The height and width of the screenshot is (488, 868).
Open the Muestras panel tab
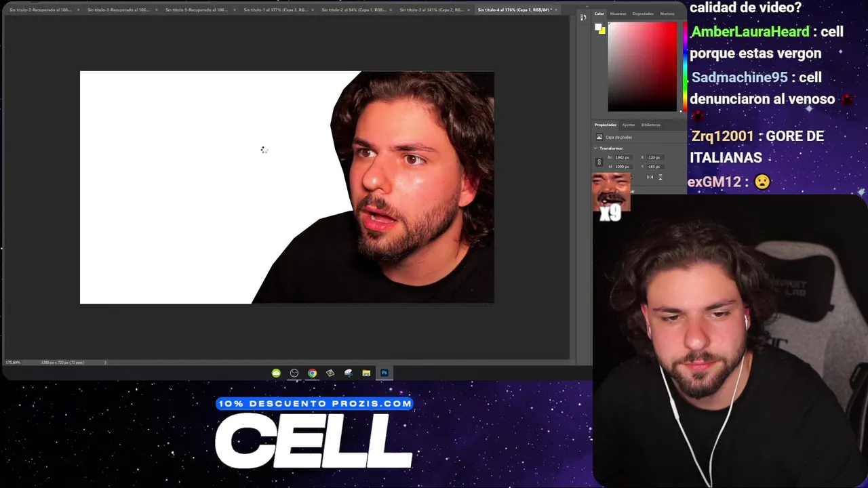[618, 14]
